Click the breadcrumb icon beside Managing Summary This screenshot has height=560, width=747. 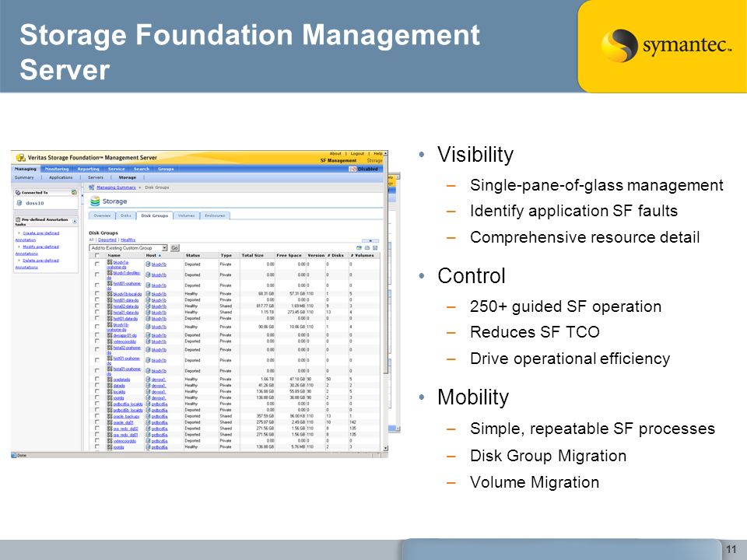click(x=92, y=187)
